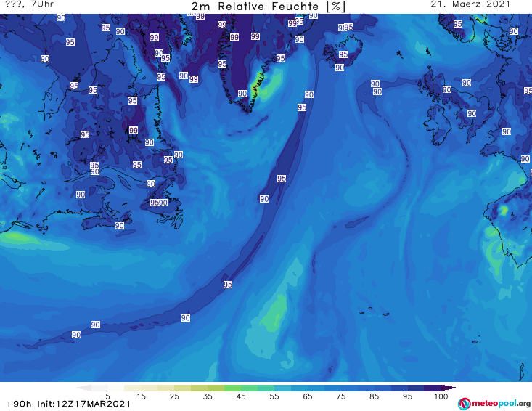The width and height of the screenshot is (532, 411).
Task: Click the color scale label "65"
Action: pyautogui.click(x=308, y=396)
